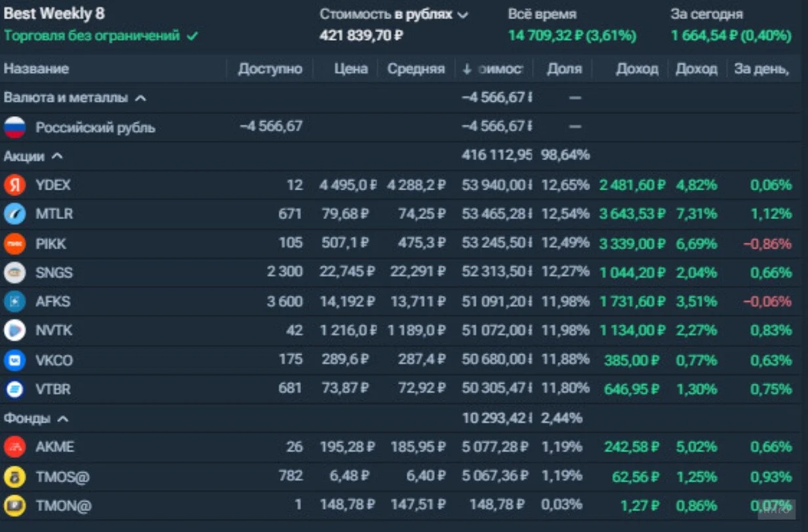Click AKME income percent 5,02%
Image resolution: width=808 pixels, height=532 pixels.
coord(696,447)
